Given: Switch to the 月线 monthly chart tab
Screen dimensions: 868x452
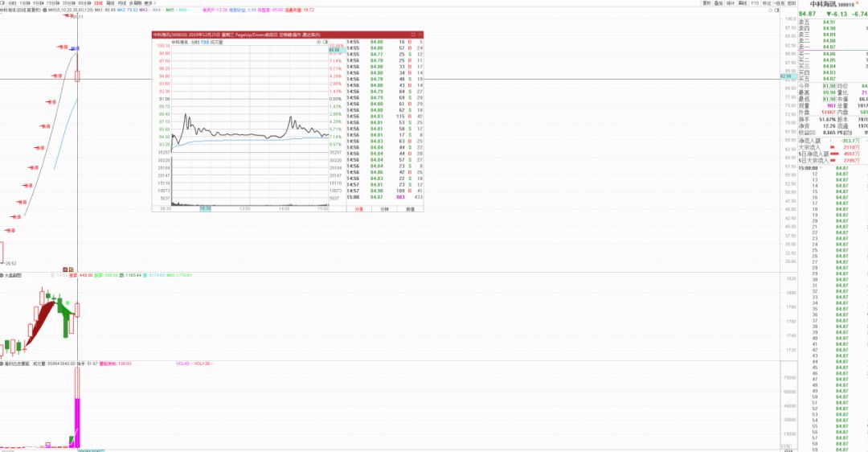Looking at the screenshot, I should tap(122, 2).
